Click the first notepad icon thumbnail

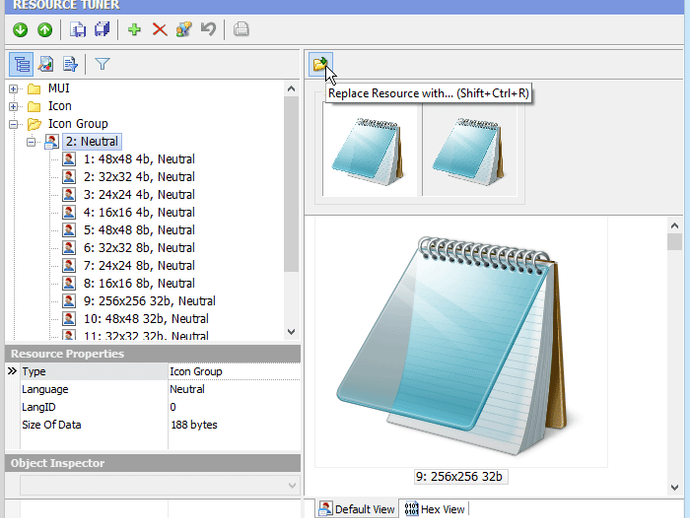tap(370, 150)
